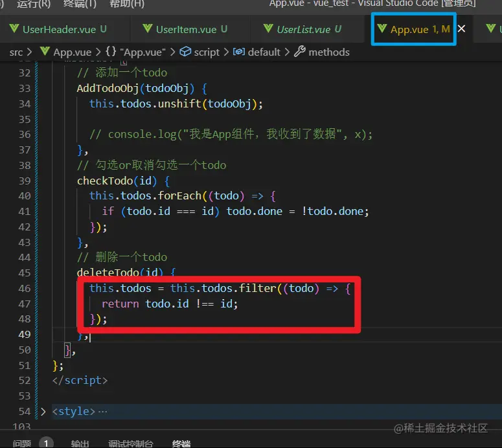Click the App.vue file breadcrumb
Image resolution: width=502 pixels, height=448 pixels.
point(73,52)
